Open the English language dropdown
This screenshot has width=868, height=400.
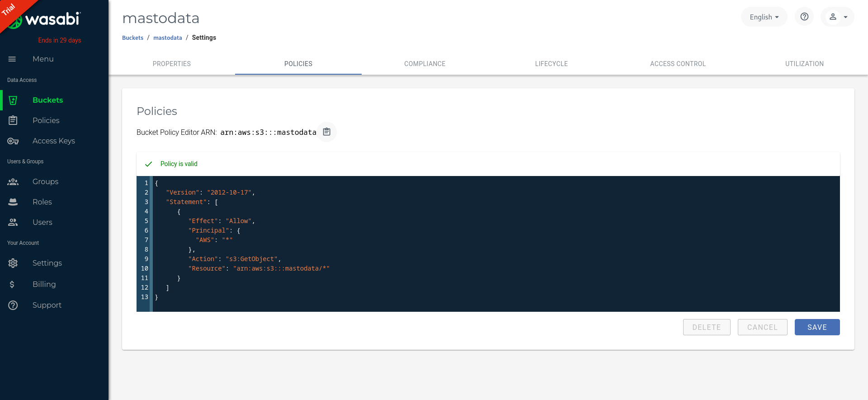(x=764, y=17)
